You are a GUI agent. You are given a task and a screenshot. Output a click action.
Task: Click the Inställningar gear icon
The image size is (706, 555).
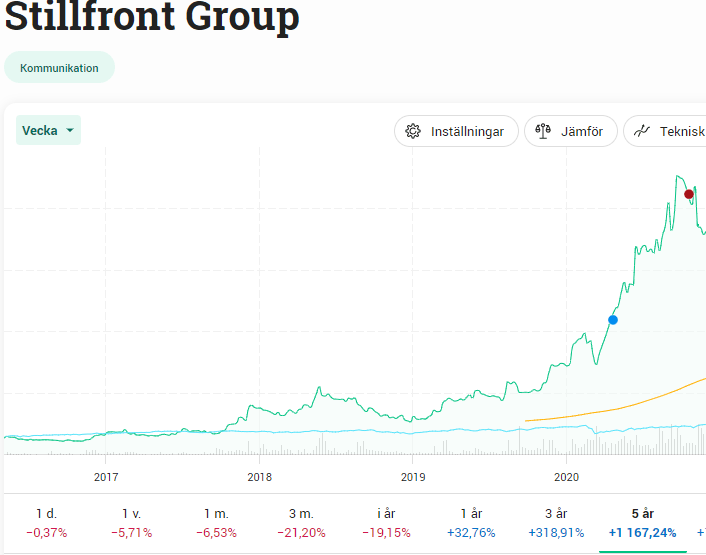[x=413, y=131]
